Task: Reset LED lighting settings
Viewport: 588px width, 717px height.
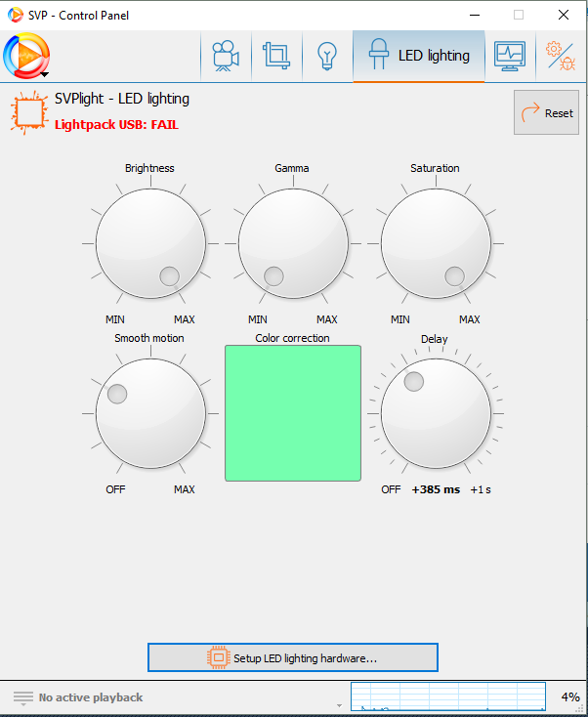Action: (546, 113)
